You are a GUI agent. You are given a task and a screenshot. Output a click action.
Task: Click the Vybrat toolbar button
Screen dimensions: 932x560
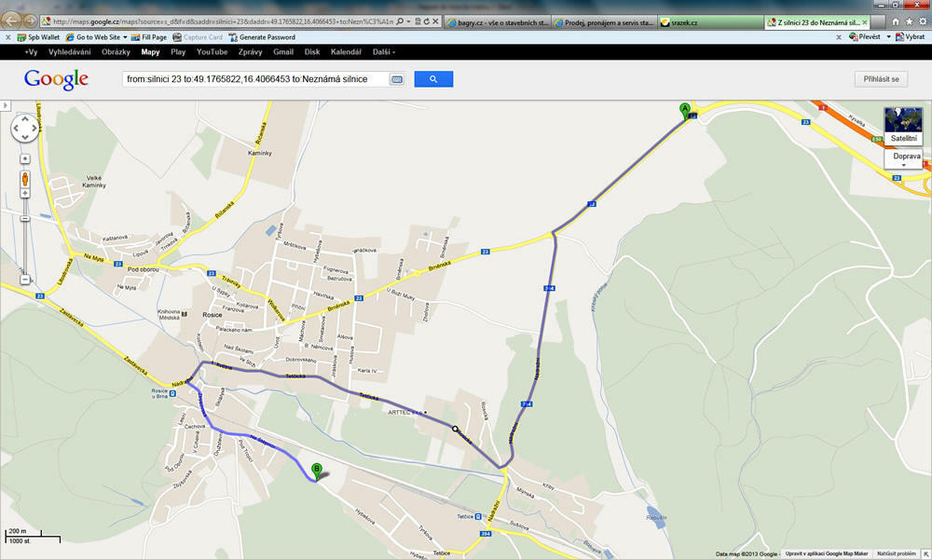coord(910,37)
